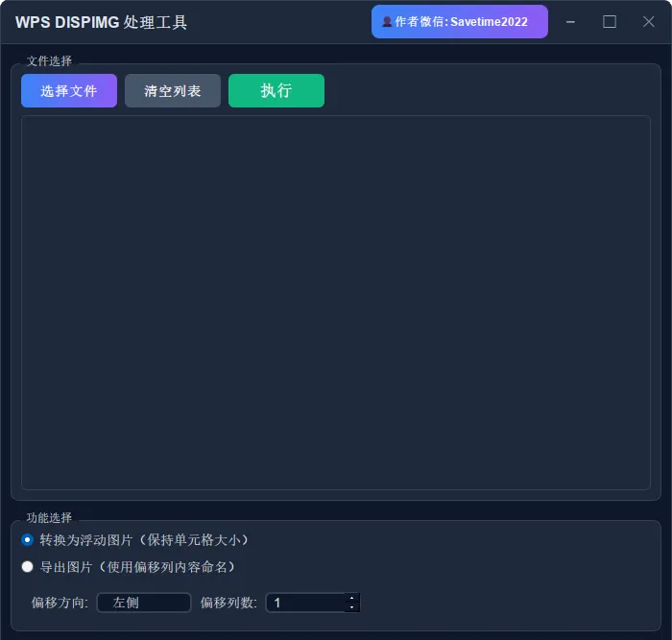
Task: Run processing with the 执行 button
Action: (x=276, y=90)
